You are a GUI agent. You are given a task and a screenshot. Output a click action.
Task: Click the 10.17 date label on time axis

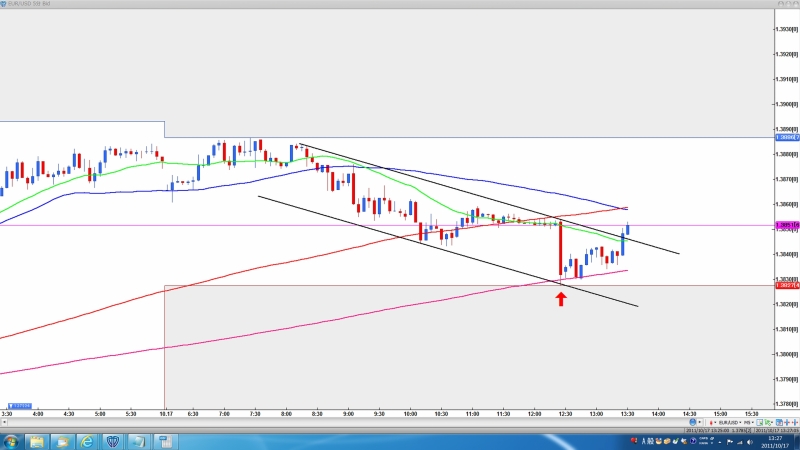166,414
